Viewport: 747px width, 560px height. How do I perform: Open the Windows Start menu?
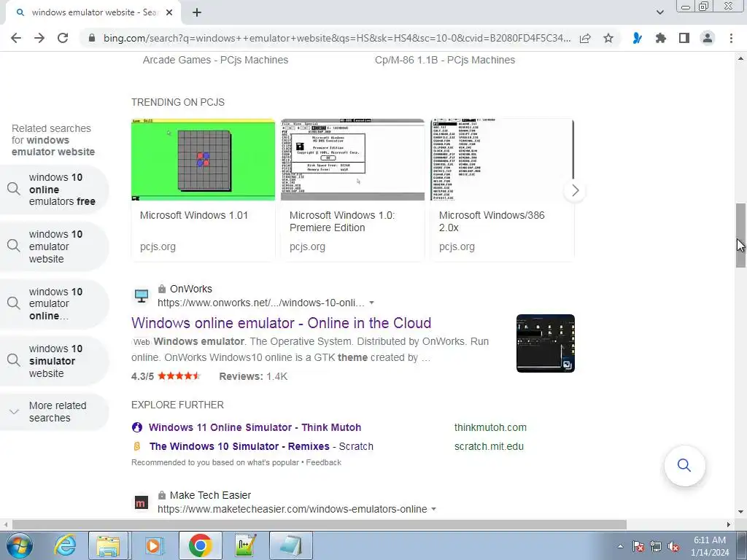(x=19, y=545)
